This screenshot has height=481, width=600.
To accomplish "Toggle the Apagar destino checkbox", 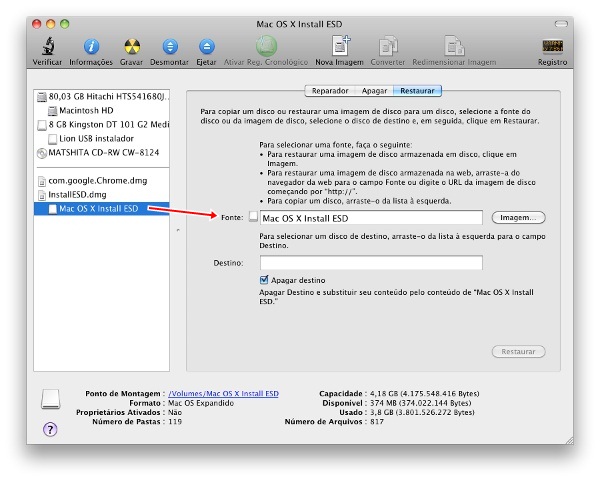I will coord(264,280).
